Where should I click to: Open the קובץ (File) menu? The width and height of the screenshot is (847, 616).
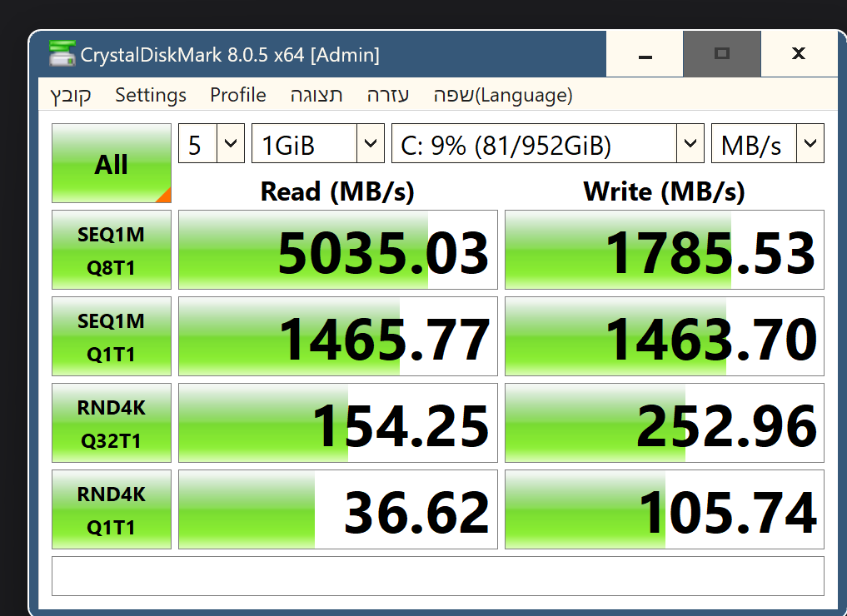point(71,95)
